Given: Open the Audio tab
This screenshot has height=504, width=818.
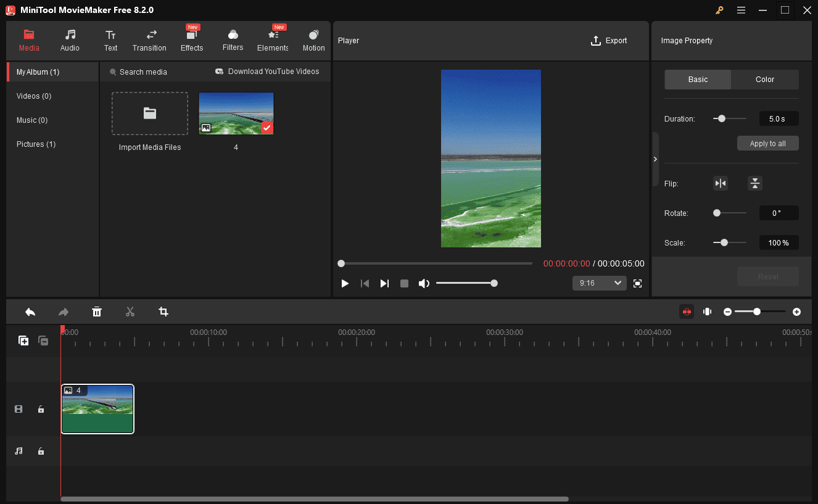Looking at the screenshot, I should 70,41.
